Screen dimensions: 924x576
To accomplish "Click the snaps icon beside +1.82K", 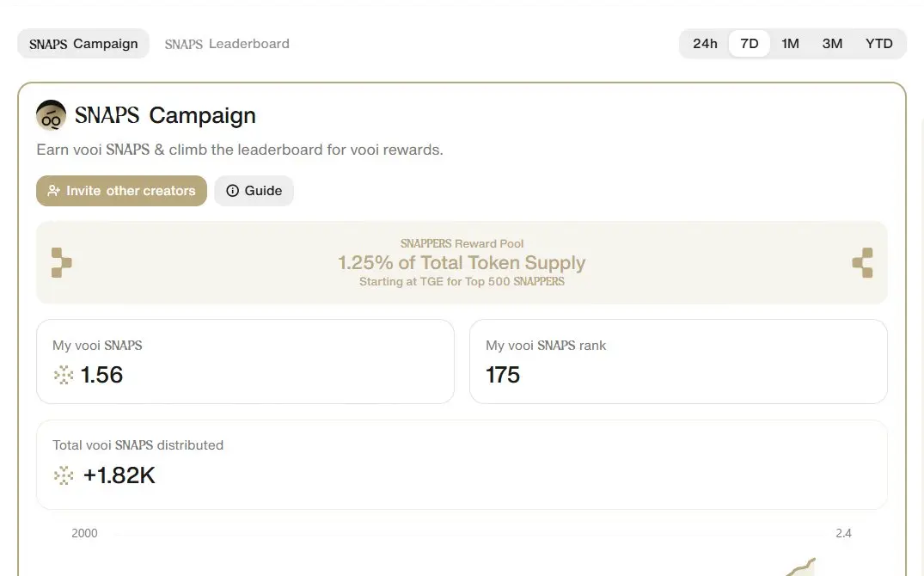I will [63, 475].
